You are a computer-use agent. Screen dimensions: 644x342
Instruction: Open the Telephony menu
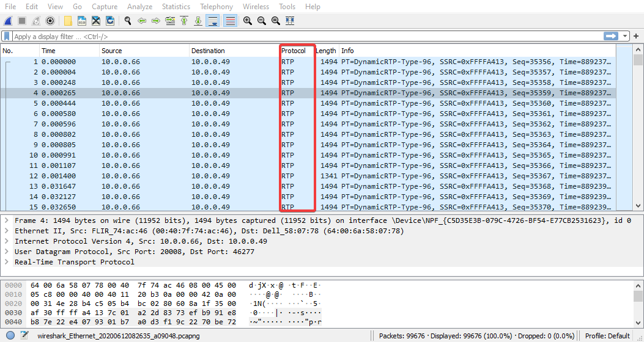pyautogui.click(x=217, y=7)
